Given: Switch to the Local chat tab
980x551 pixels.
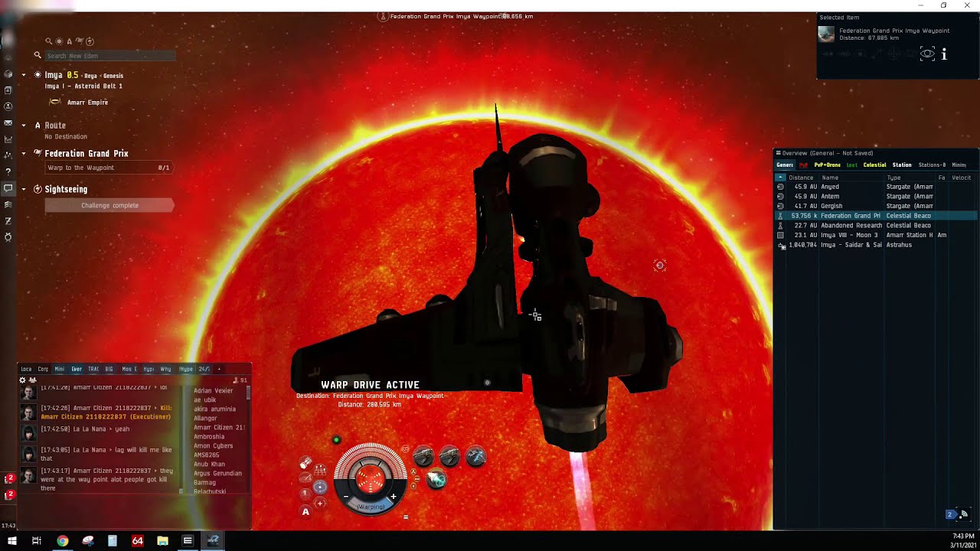Looking at the screenshot, I should (x=26, y=369).
